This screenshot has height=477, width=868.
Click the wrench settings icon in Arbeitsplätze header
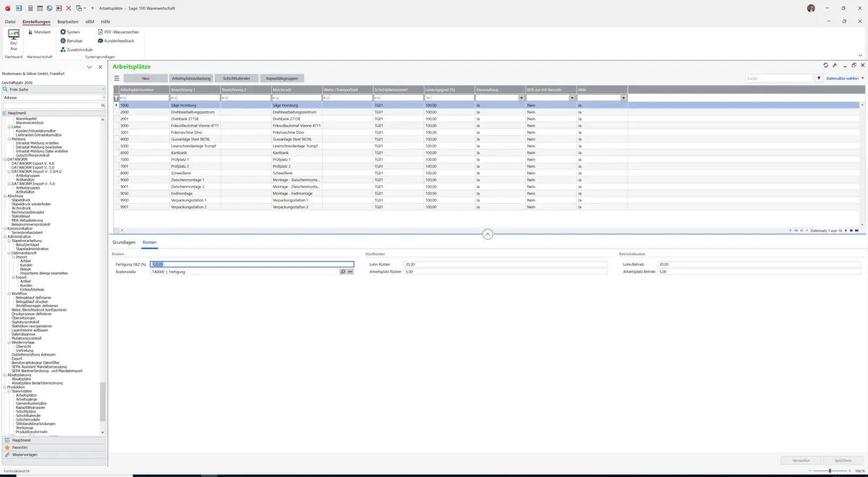835,65
